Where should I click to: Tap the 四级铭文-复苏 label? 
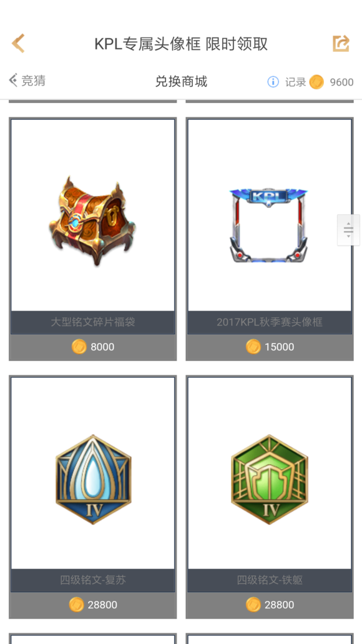pos(93,580)
